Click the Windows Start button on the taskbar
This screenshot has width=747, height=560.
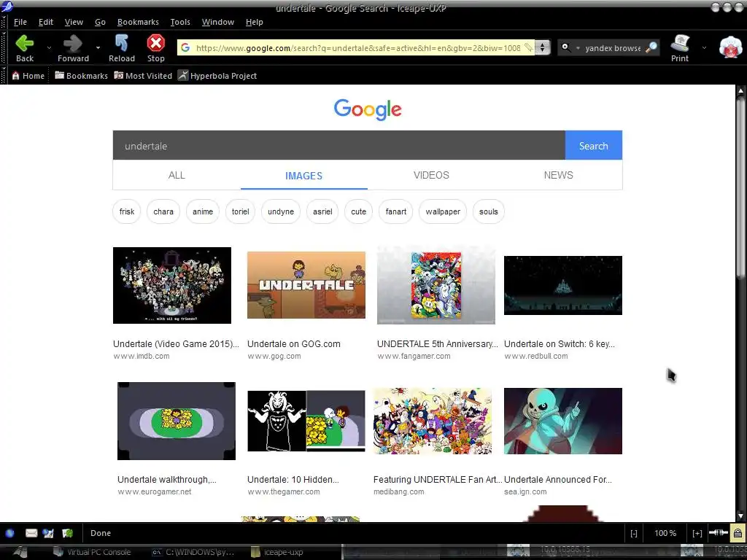point(20,553)
